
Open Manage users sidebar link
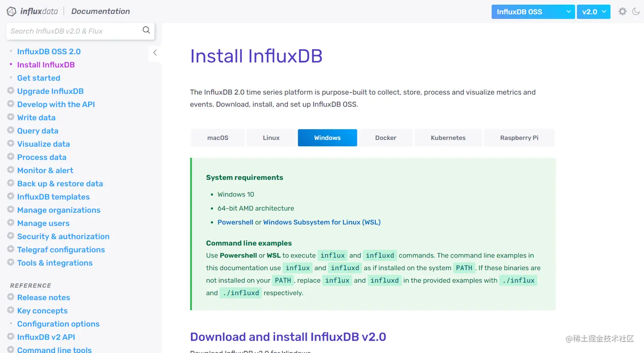[43, 223]
